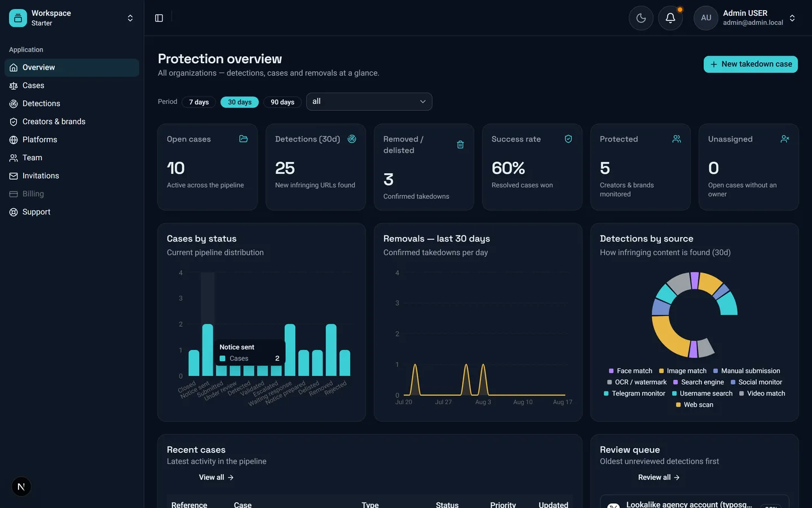Click the Status column header
Screen dimensions: 812x508
pos(447,505)
